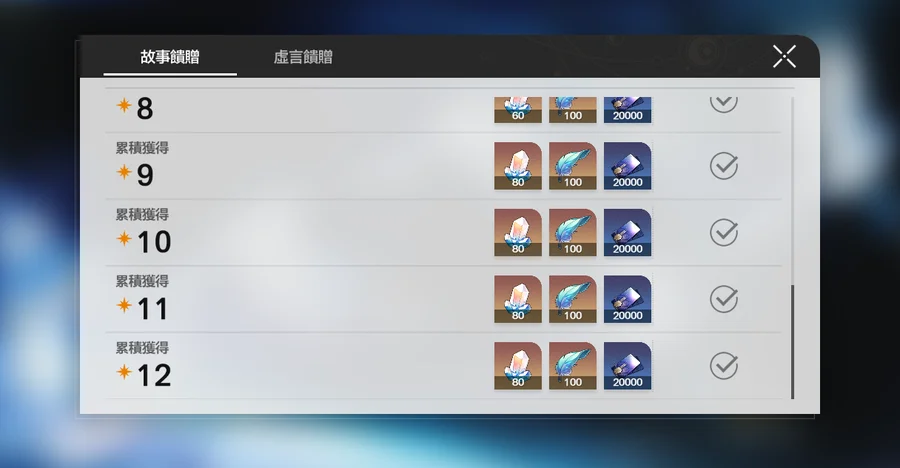
Task: Click the vertical scrollbar thumb
Action: tap(793, 341)
